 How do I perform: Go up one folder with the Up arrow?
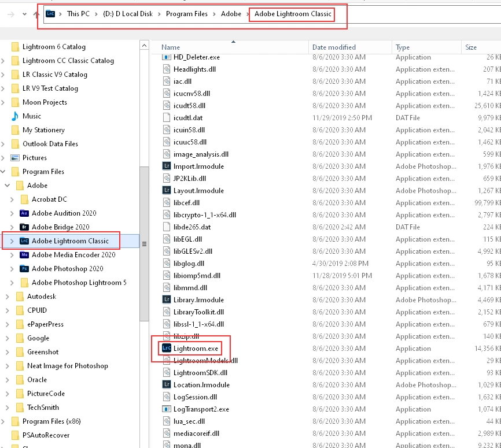[x=36, y=14]
